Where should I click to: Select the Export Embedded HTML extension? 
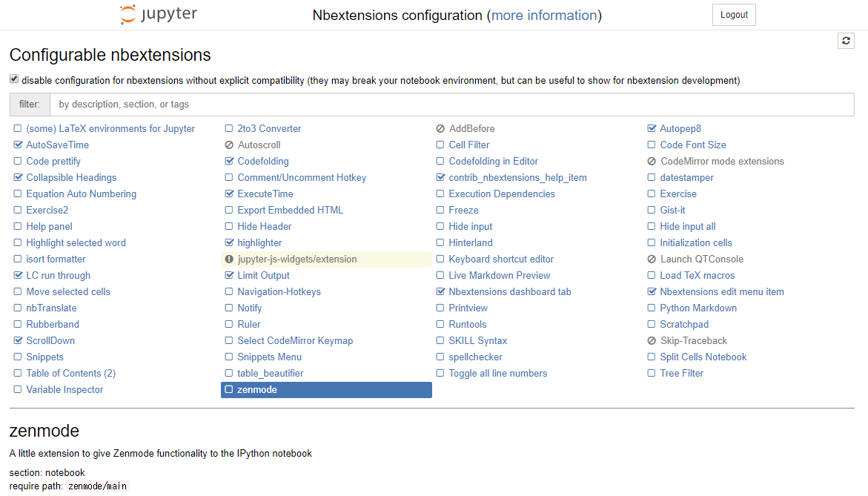tap(290, 210)
